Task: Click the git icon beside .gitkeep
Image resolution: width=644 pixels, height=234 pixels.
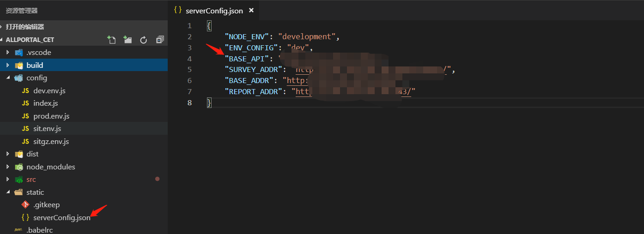Action: [25, 204]
